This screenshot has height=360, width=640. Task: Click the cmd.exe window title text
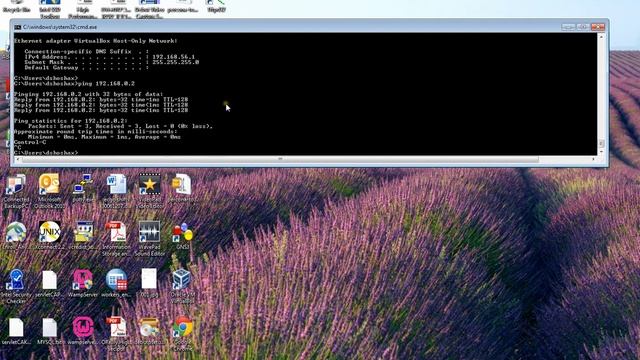[x=60, y=27]
